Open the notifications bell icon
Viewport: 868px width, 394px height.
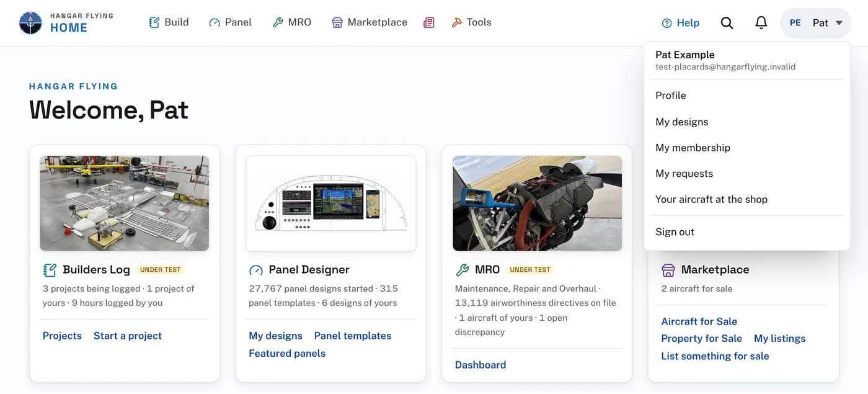pos(761,23)
